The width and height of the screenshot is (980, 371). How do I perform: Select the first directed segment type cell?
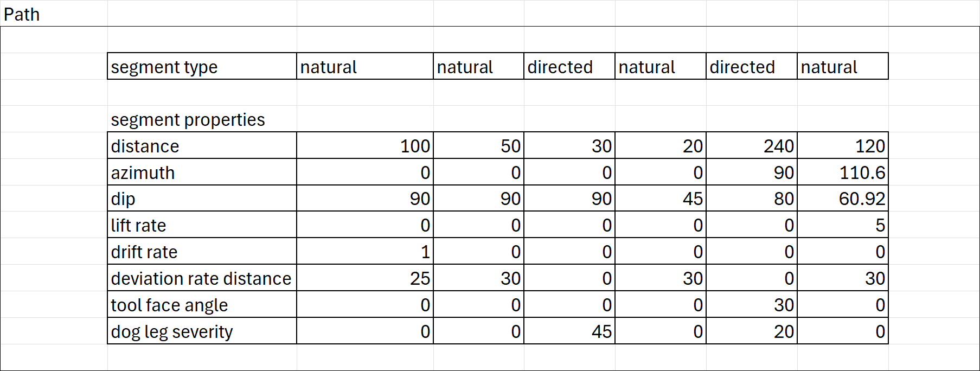569,66
